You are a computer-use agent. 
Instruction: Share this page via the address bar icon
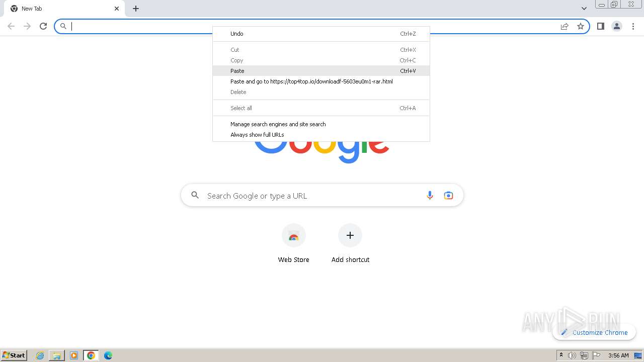pos(565,26)
